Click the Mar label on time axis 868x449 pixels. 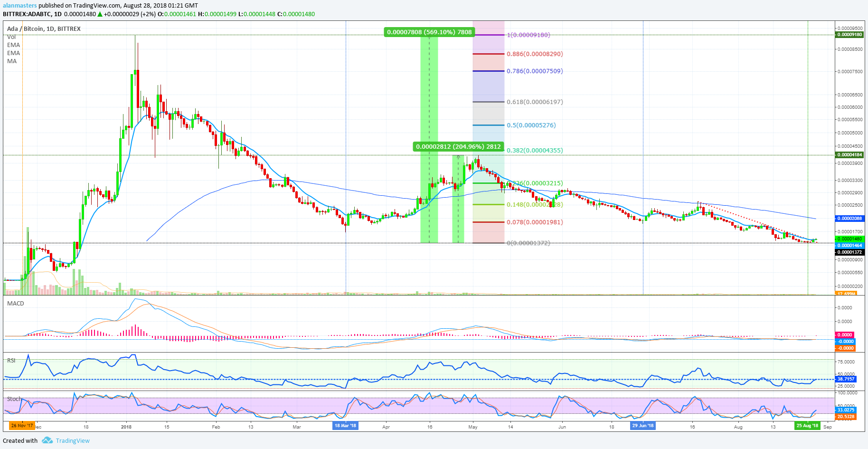(297, 427)
